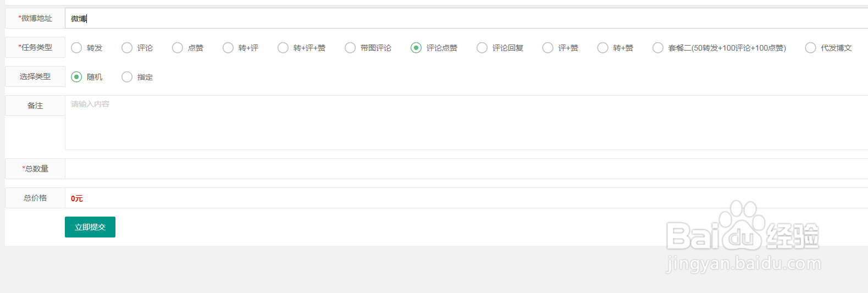Screen dimensions: 868x293
Task: Click the 微博地址 field label
Action: tap(35, 18)
